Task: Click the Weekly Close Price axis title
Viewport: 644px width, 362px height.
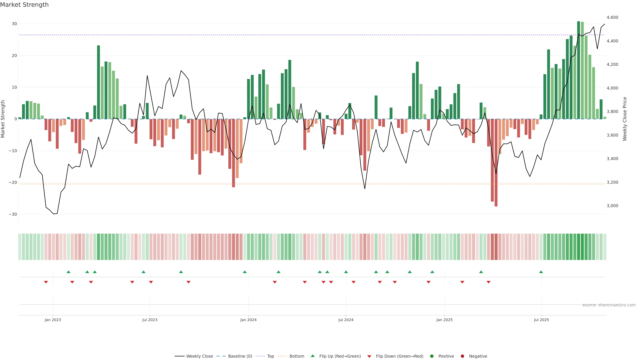Action: (x=625, y=119)
